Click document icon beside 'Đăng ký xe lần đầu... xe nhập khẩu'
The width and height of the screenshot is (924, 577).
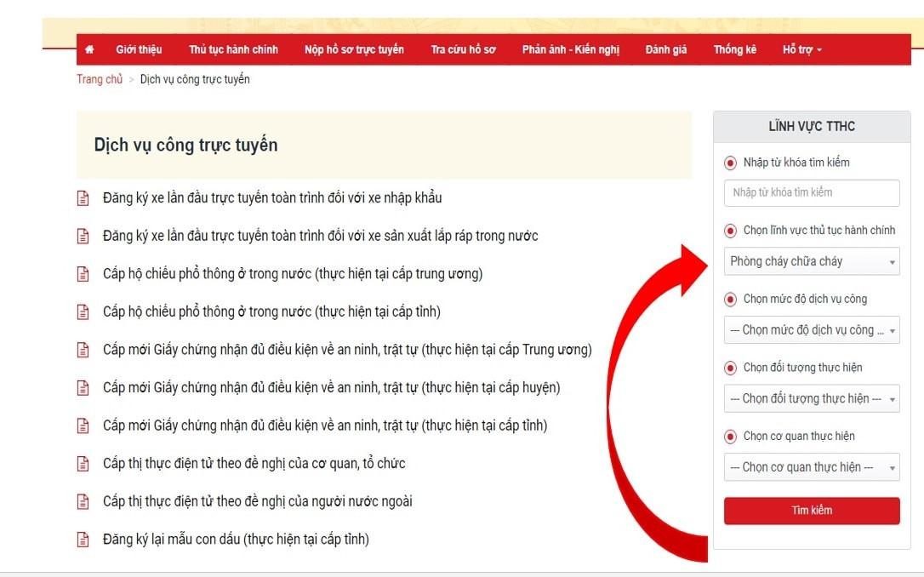point(83,198)
